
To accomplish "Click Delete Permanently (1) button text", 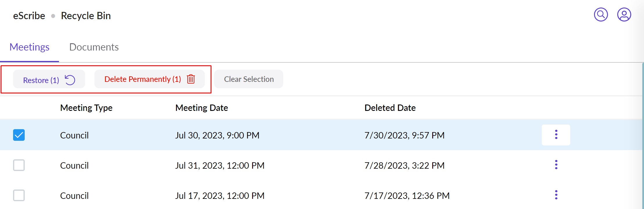I will 143,79.
